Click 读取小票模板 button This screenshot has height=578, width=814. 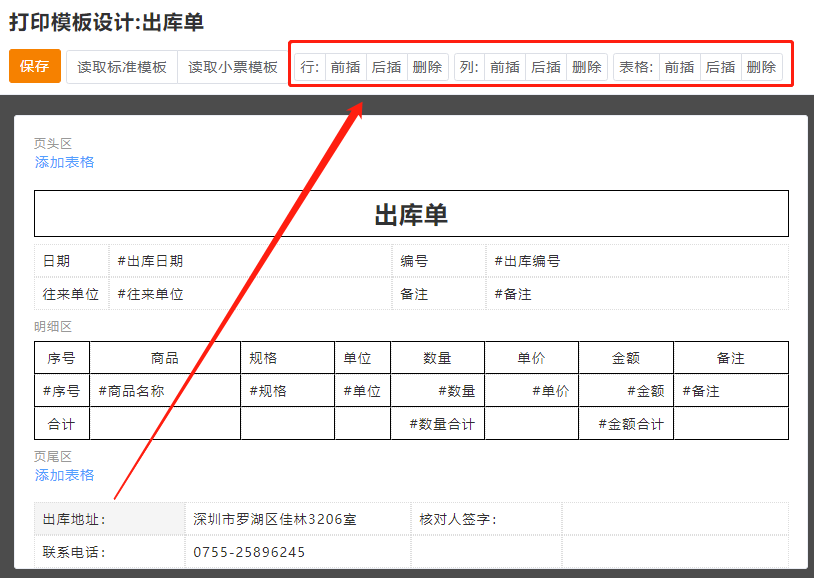(233, 67)
